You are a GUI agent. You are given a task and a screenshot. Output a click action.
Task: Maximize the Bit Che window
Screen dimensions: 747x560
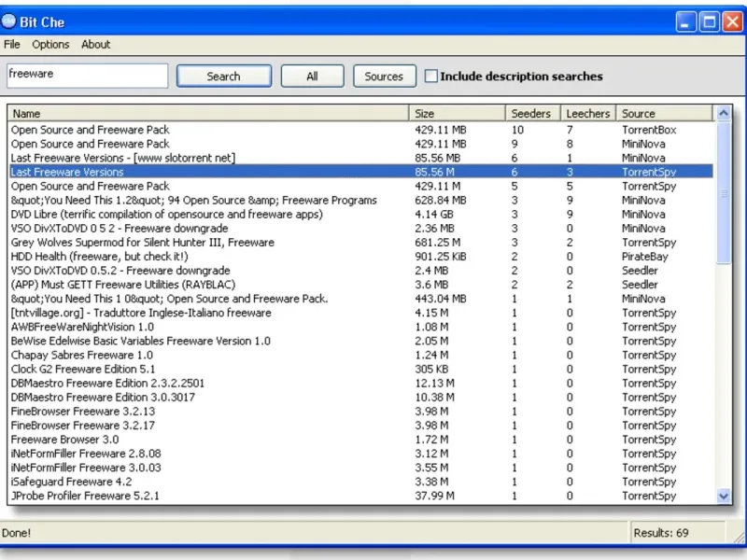tap(709, 21)
